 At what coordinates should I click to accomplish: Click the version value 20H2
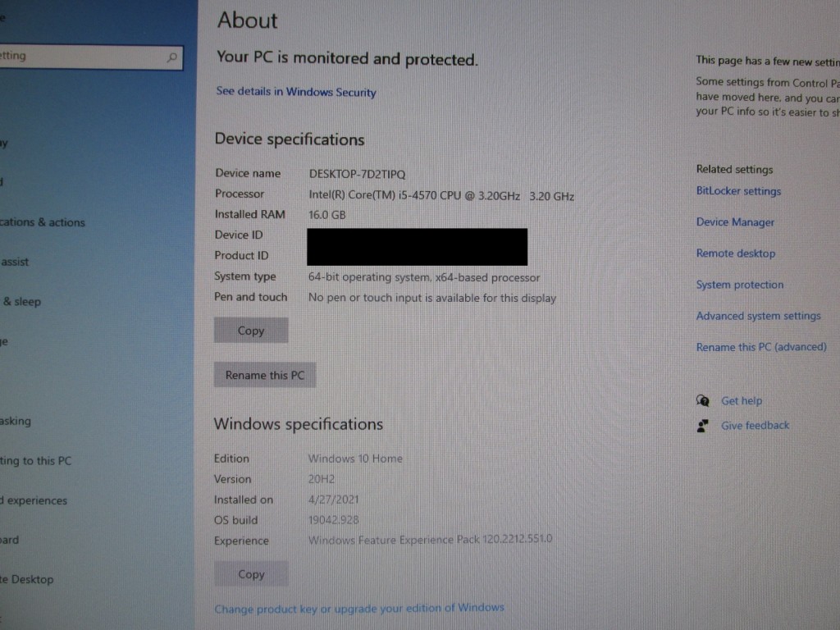point(321,479)
